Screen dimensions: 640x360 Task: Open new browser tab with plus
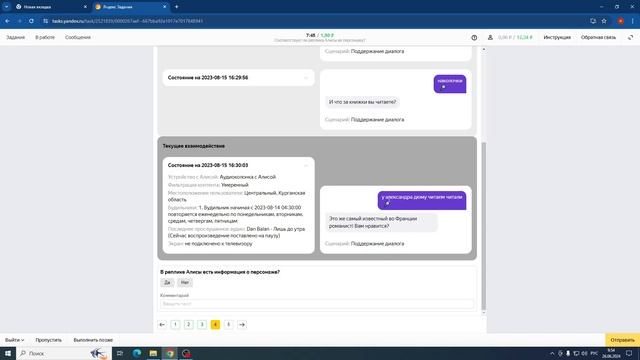(176, 7)
